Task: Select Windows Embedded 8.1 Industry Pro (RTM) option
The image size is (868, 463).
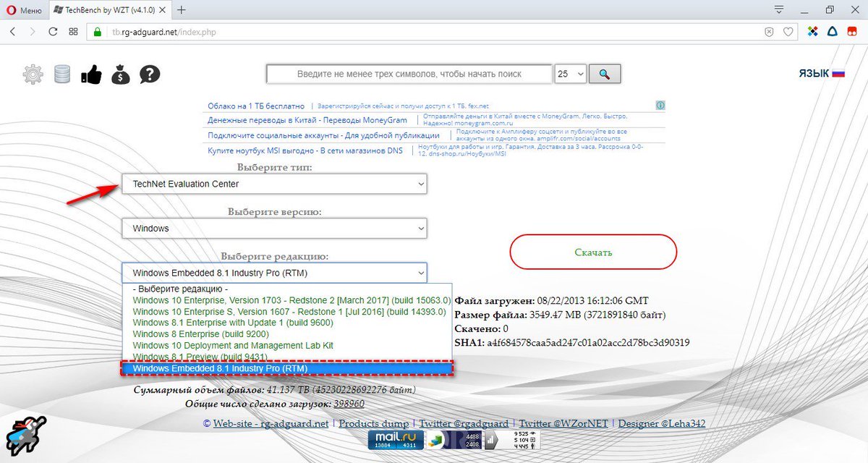Action: 287,368
